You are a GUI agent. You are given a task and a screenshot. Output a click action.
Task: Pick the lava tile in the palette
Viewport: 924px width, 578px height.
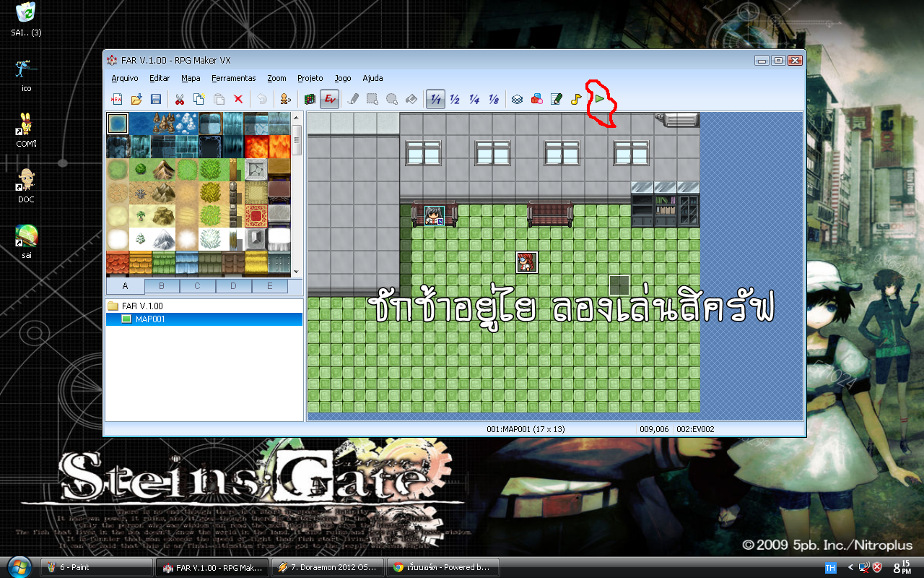[256, 147]
